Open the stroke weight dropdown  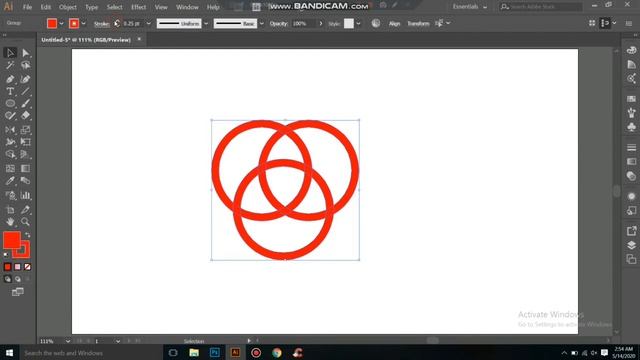149,24
